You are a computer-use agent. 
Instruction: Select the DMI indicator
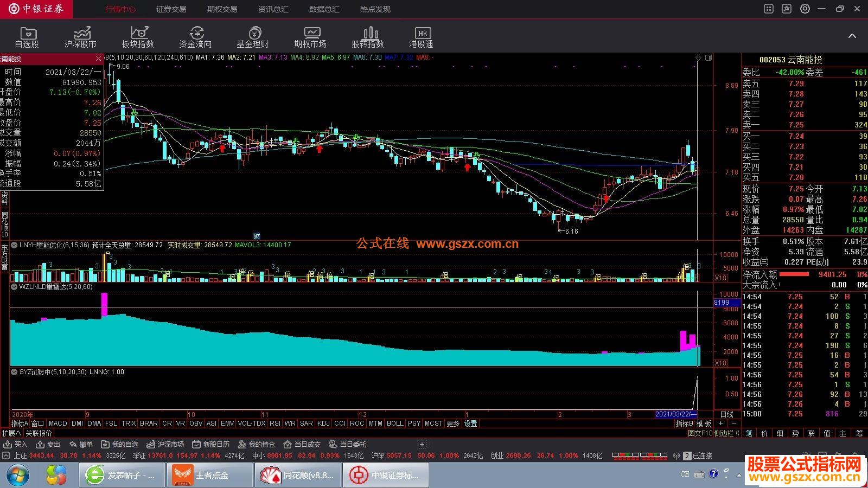(77, 423)
